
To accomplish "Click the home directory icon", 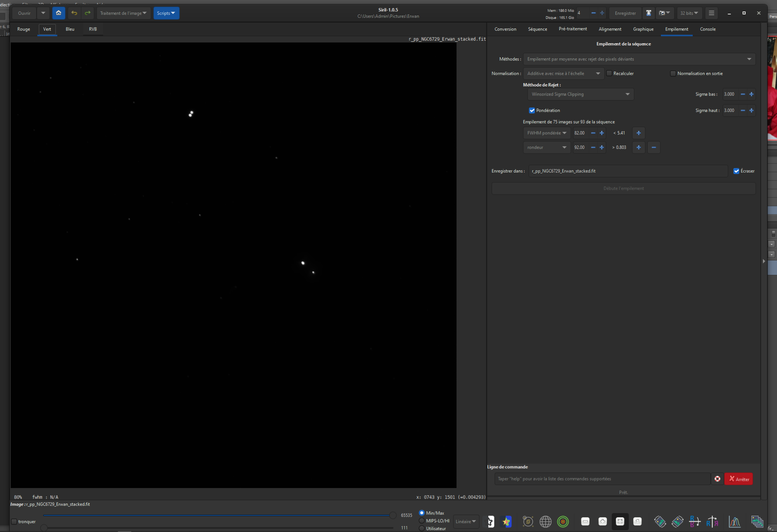I will 58,13.
